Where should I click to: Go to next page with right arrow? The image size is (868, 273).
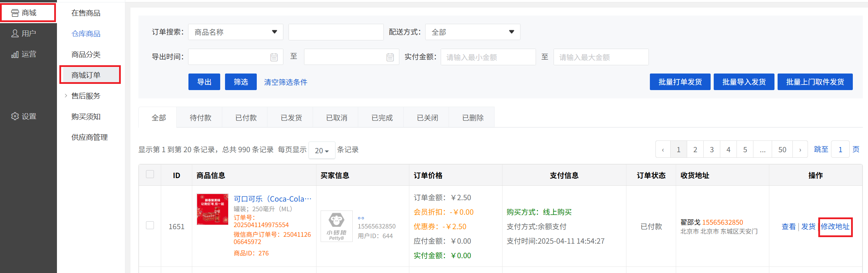click(800, 150)
